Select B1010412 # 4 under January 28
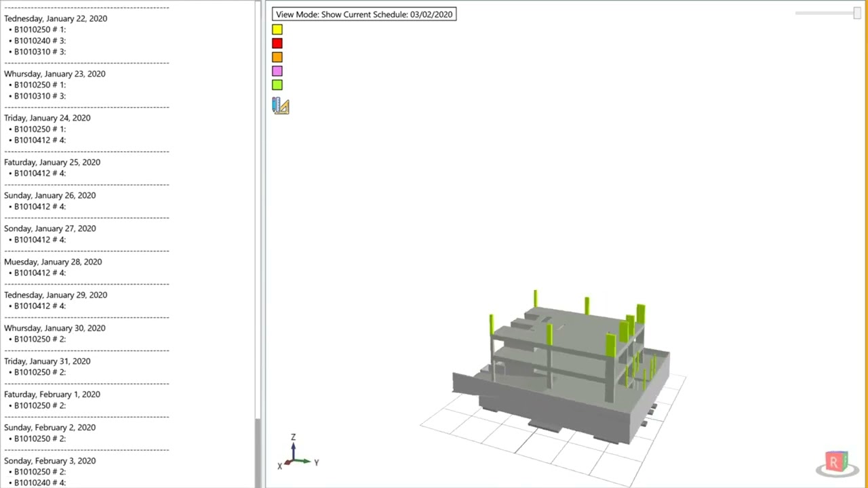The image size is (868, 488). pos(40,272)
